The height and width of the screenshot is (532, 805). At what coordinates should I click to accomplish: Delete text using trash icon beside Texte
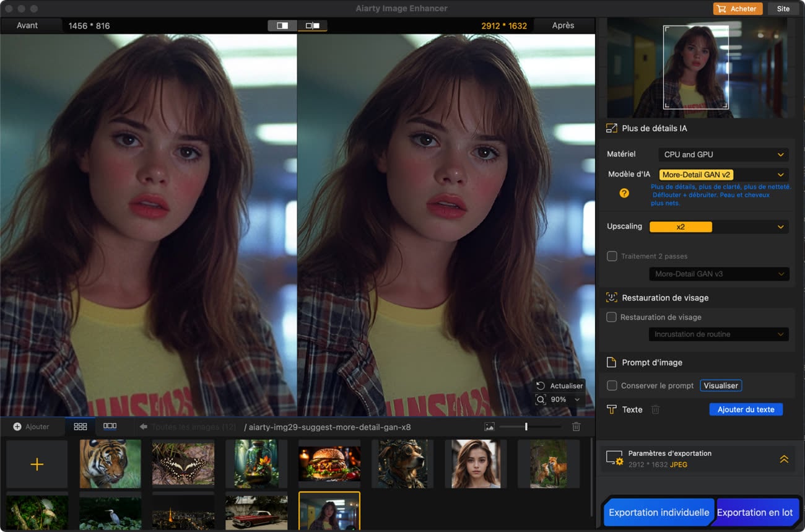click(655, 409)
